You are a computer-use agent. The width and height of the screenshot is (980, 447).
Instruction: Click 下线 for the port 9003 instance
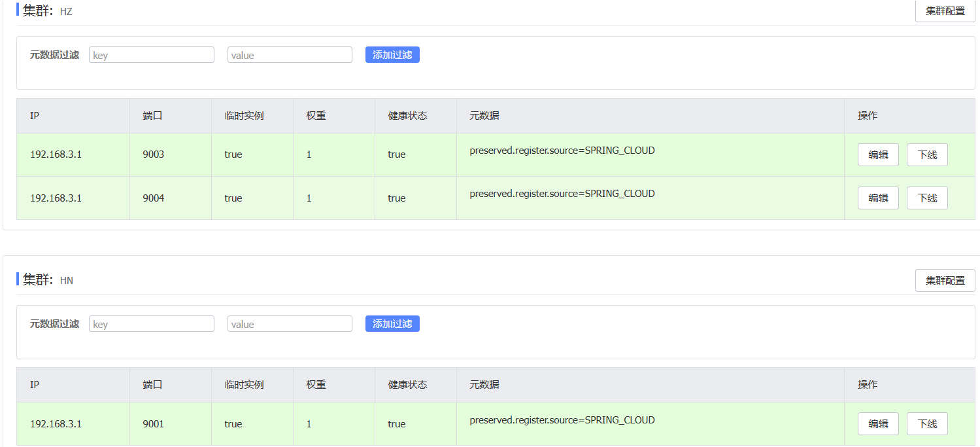[927, 155]
